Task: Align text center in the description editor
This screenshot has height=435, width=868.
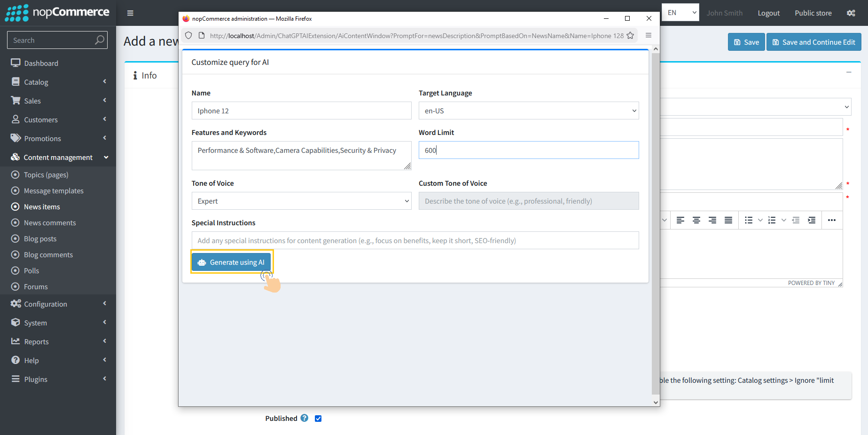Action: (696, 220)
